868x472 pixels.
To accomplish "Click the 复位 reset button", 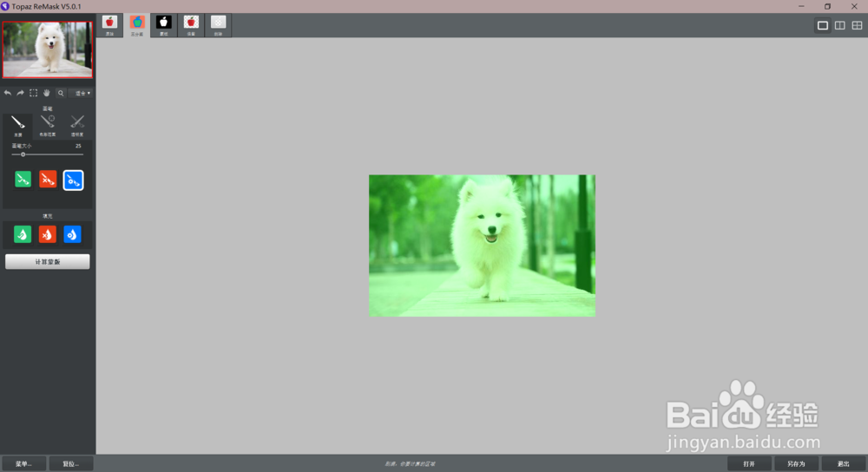I will click(71, 463).
